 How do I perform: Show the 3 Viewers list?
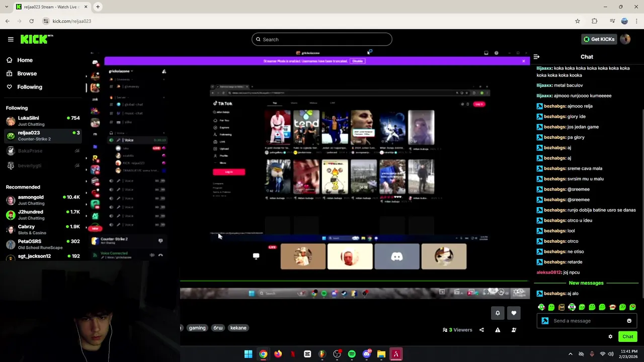(x=457, y=330)
